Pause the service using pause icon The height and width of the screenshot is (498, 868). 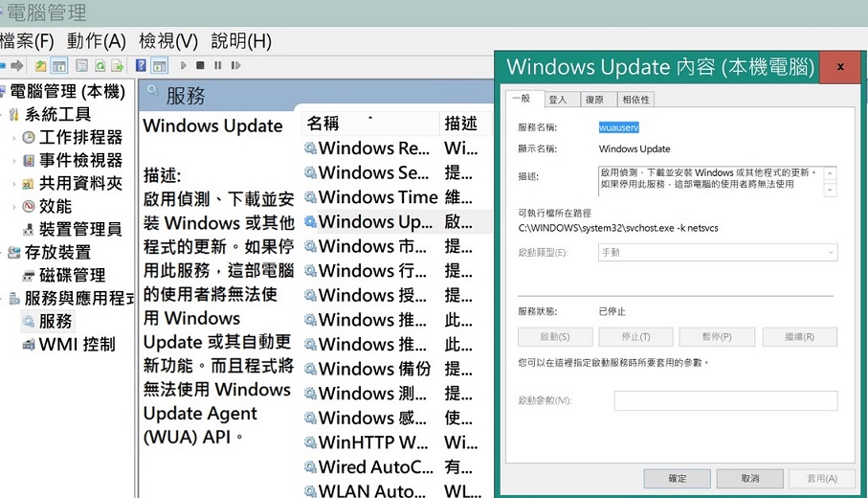217,65
